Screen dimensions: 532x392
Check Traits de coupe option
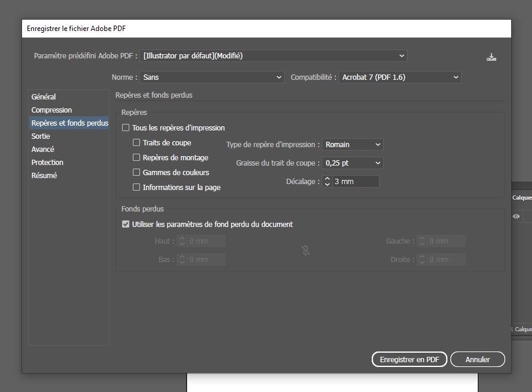pyautogui.click(x=136, y=142)
